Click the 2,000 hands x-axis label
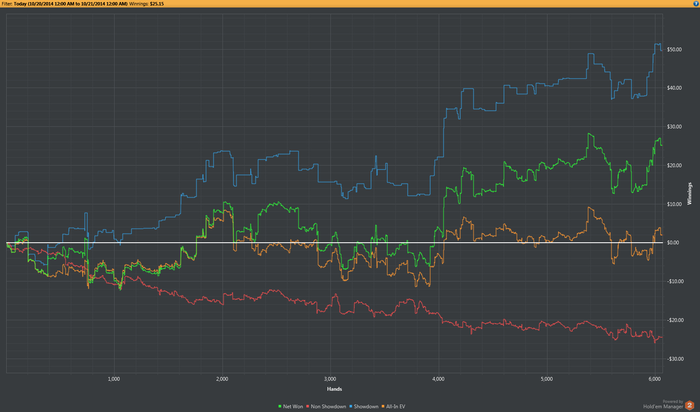This screenshot has width=700, height=412. [x=222, y=379]
